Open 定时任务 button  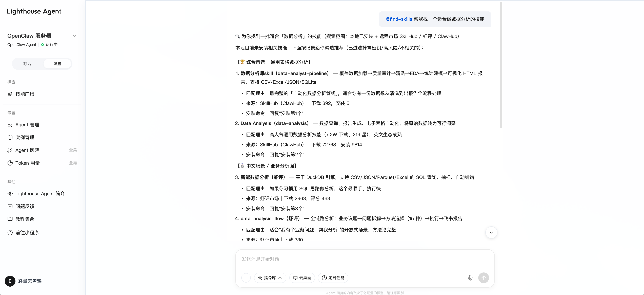pyautogui.click(x=333, y=278)
